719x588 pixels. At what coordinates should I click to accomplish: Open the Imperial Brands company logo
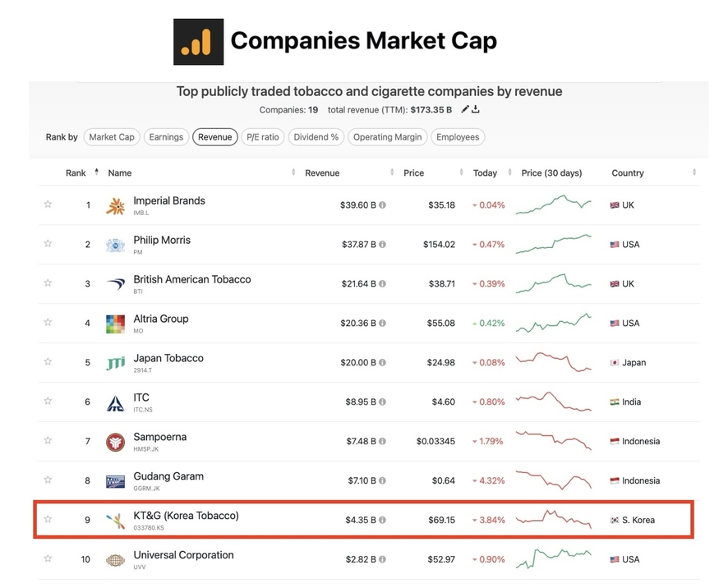[116, 206]
